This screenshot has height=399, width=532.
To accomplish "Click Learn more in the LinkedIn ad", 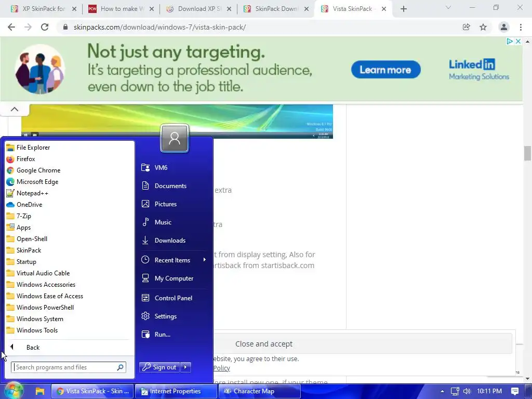I will 386,70.
